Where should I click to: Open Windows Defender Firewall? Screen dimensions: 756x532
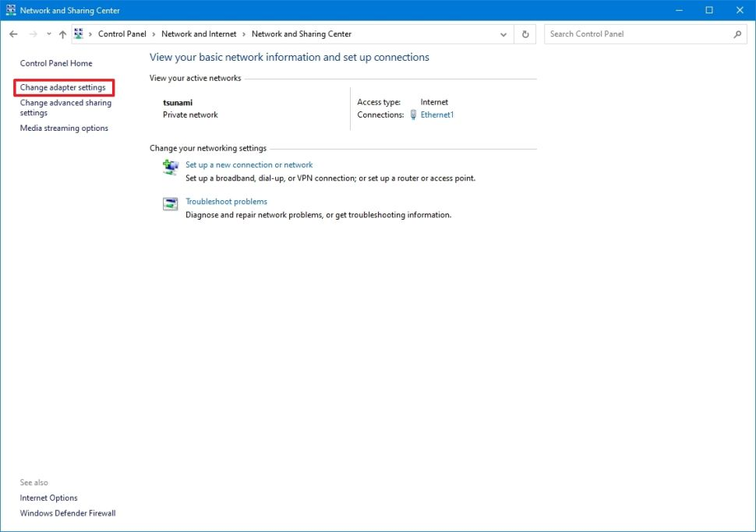67,513
